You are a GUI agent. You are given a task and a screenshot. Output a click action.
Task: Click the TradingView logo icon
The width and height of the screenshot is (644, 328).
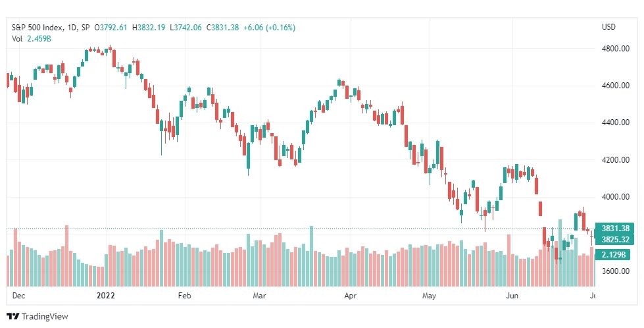[13, 317]
